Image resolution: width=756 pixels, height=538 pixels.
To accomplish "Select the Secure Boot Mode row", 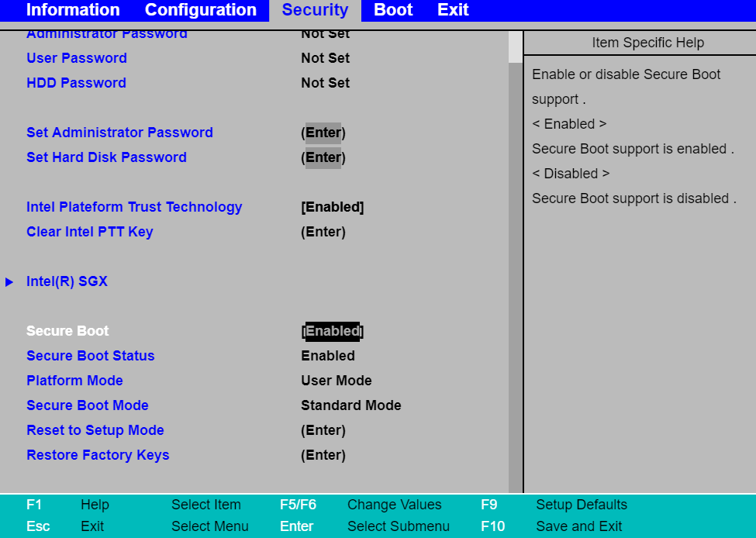I will pyautogui.click(x=87, y=405).
